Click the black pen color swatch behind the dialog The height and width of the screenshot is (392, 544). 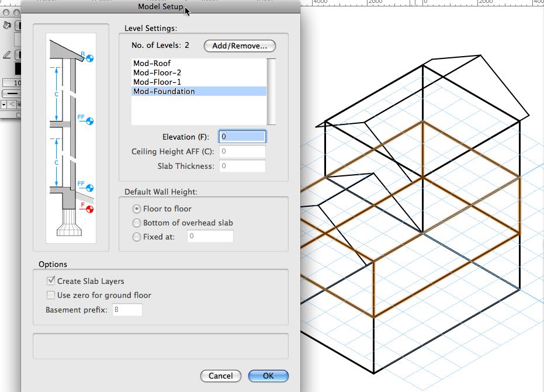click(x=18, y=68)
